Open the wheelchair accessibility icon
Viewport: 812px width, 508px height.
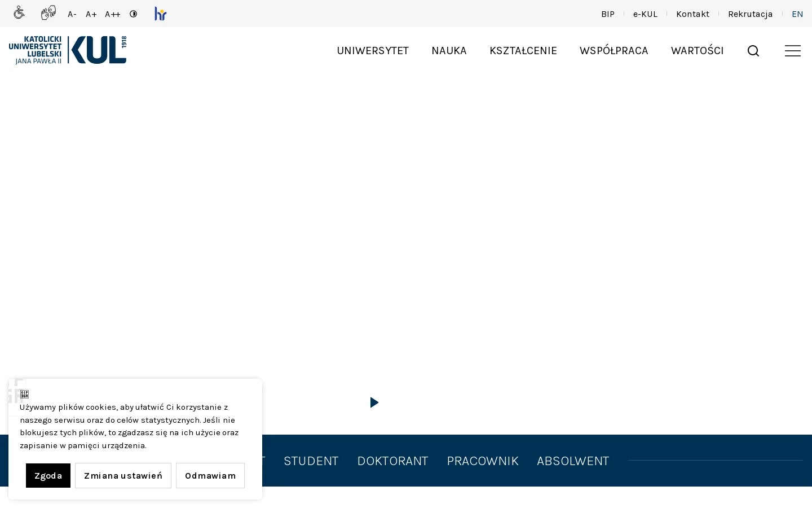19,13
